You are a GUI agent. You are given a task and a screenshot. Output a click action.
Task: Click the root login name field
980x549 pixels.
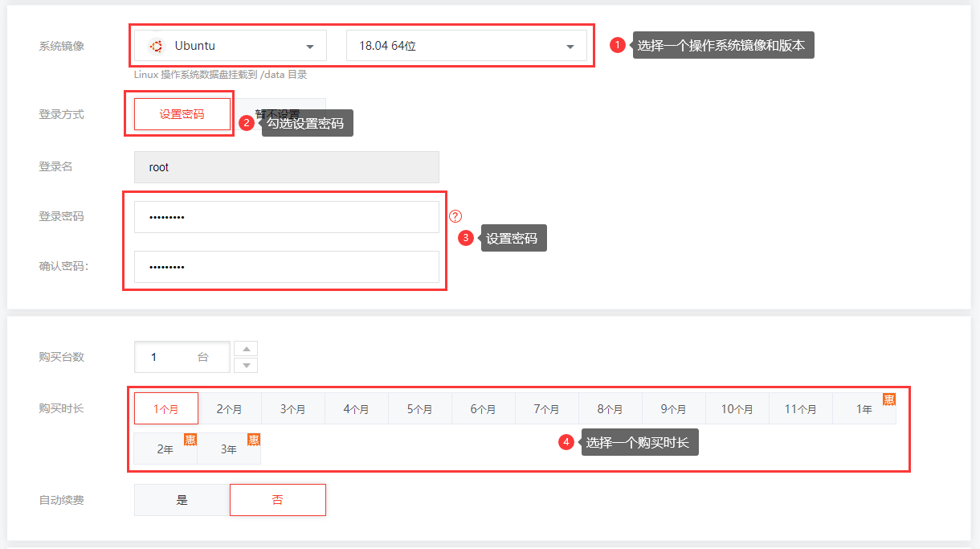[x=286, y=167]
